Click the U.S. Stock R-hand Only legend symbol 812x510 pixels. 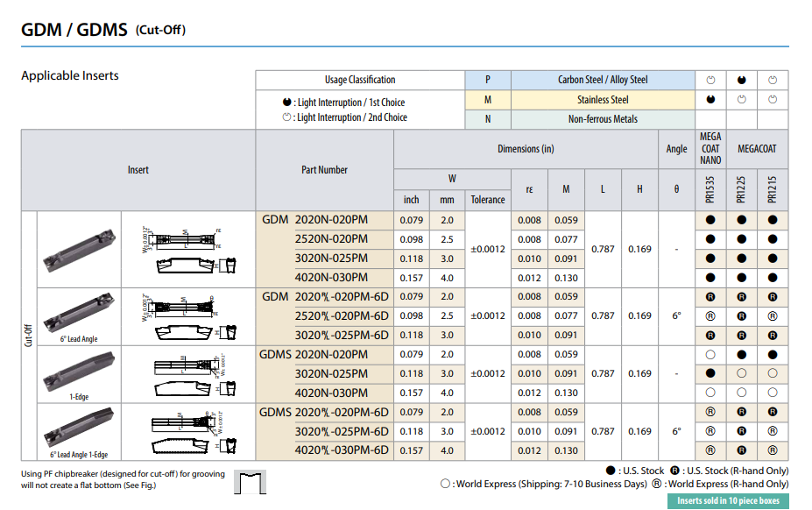click(674, 471)
